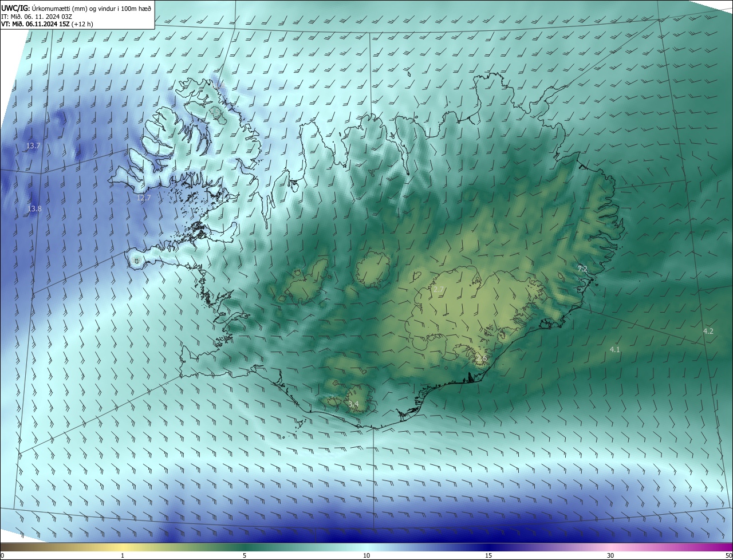The width and height of the screenshot is (733, 560).
Task: Click the 4.1 value southeast of Iceland
Action: pos(615,349)
